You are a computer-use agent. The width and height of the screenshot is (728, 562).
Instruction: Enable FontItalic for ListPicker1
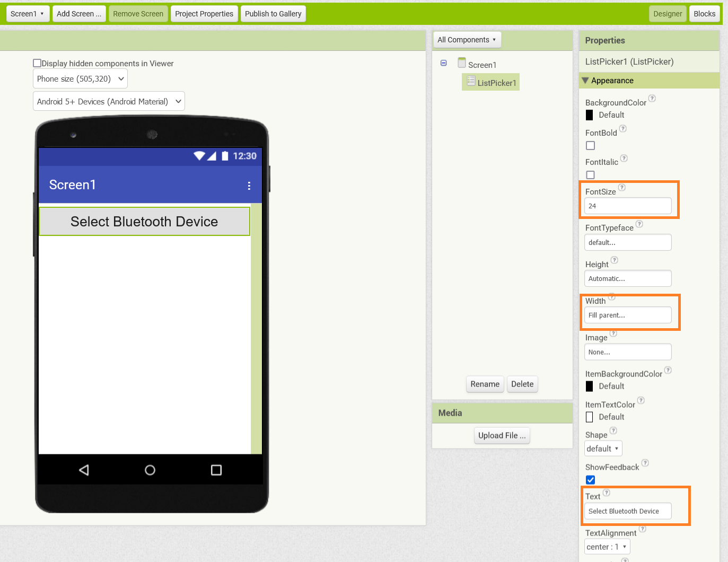590,175
